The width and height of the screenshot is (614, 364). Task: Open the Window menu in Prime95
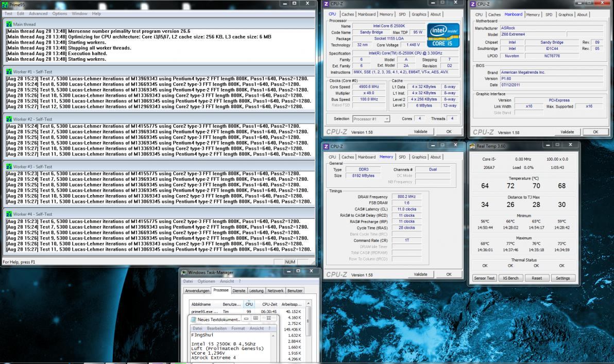79,13
